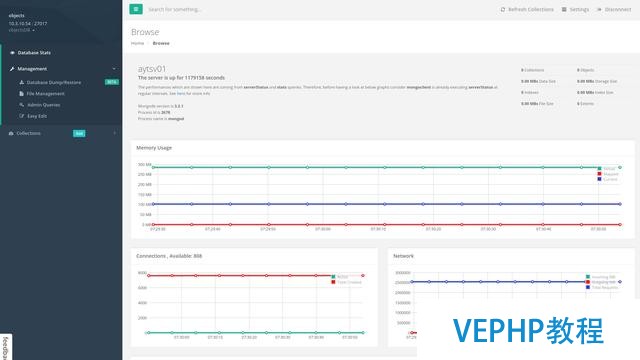640x360 pixels.
Task: Open File Management
Action: coord(45,93)
